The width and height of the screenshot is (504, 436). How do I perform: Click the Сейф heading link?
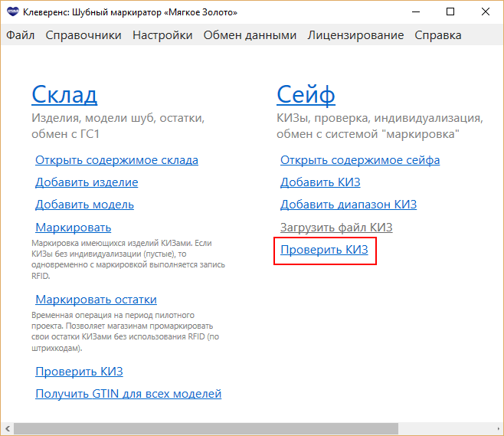306,94
